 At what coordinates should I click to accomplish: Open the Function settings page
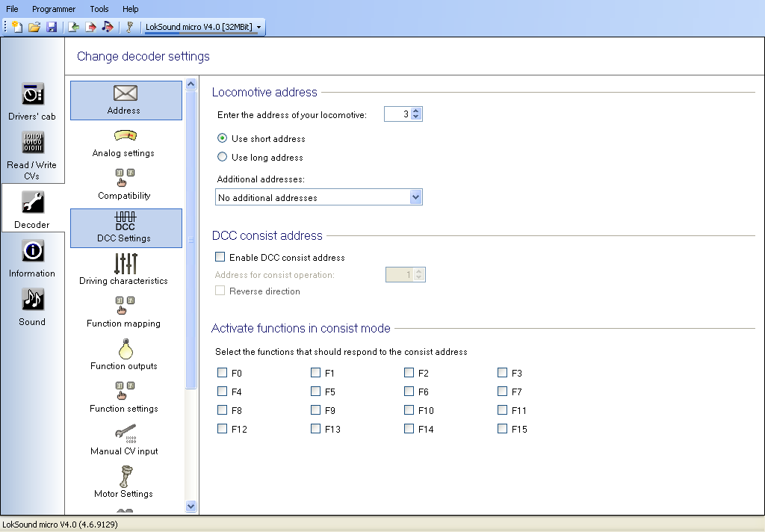(124, 398)
